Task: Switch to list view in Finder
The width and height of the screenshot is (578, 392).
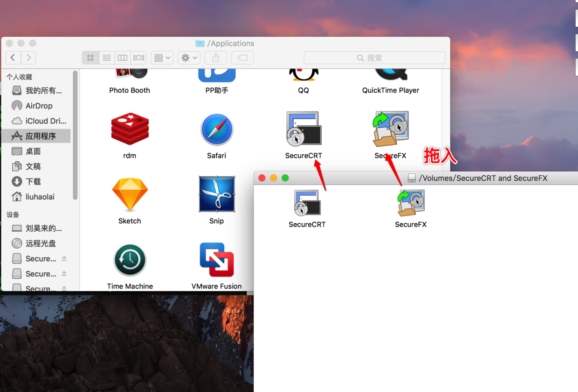Action: pyautogui.click(x=107, y=58)
